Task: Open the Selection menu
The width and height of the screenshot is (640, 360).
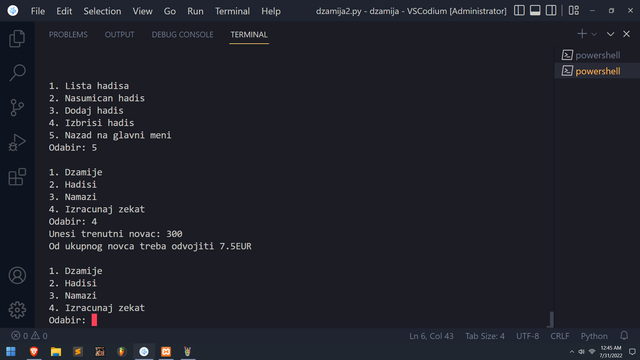Action: pos(102,11)
